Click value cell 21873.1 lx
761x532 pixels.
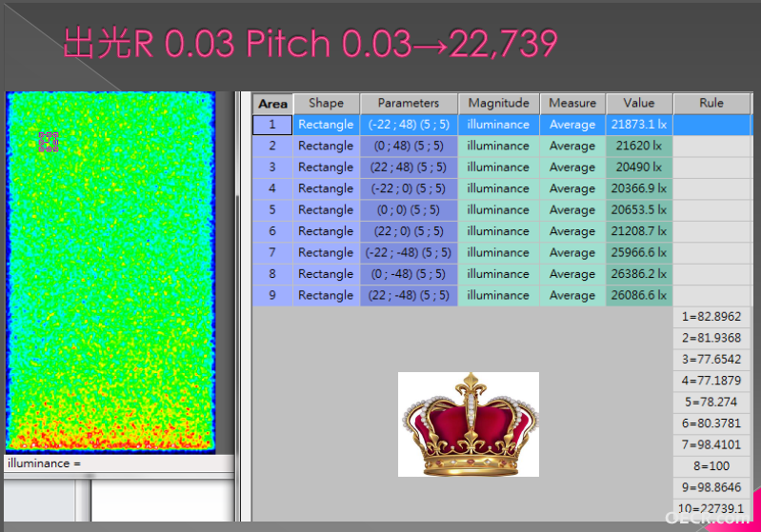click(x=639, y=125)
